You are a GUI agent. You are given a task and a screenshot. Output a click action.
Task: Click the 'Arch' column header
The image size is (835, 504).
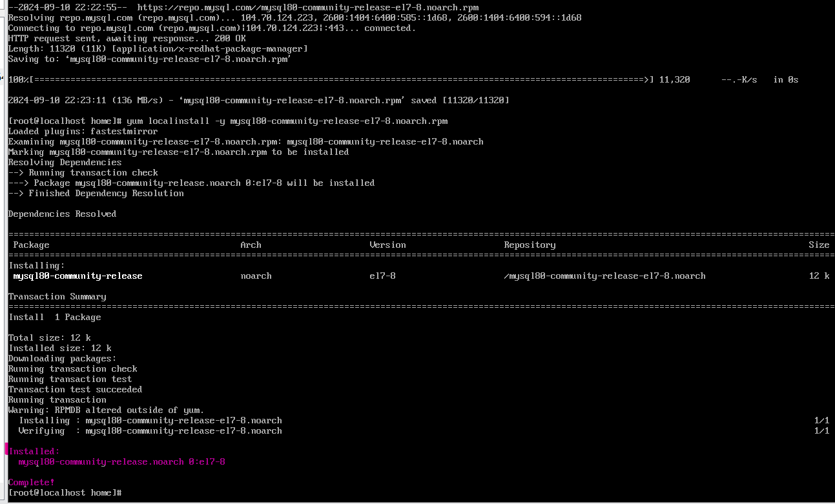point(251,245)
